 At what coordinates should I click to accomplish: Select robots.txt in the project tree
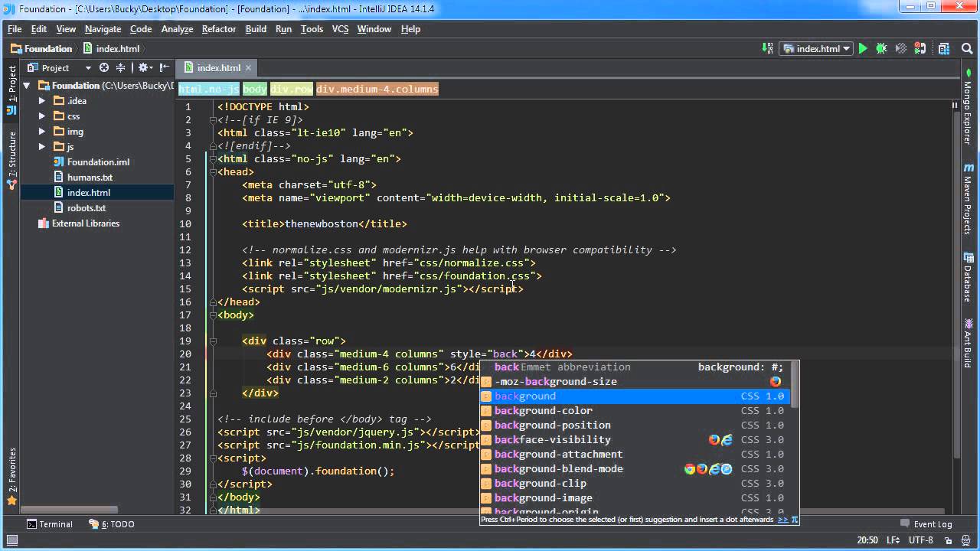(x=87, y=208)
